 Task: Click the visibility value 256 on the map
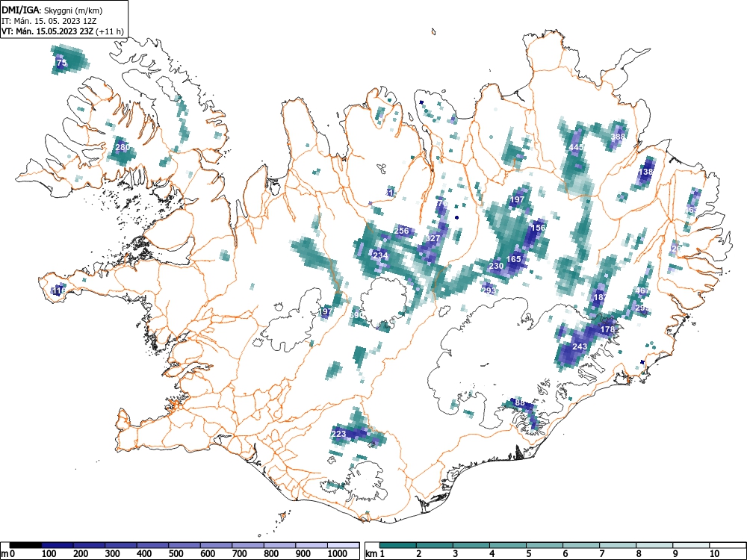click(x=402, y=231)
